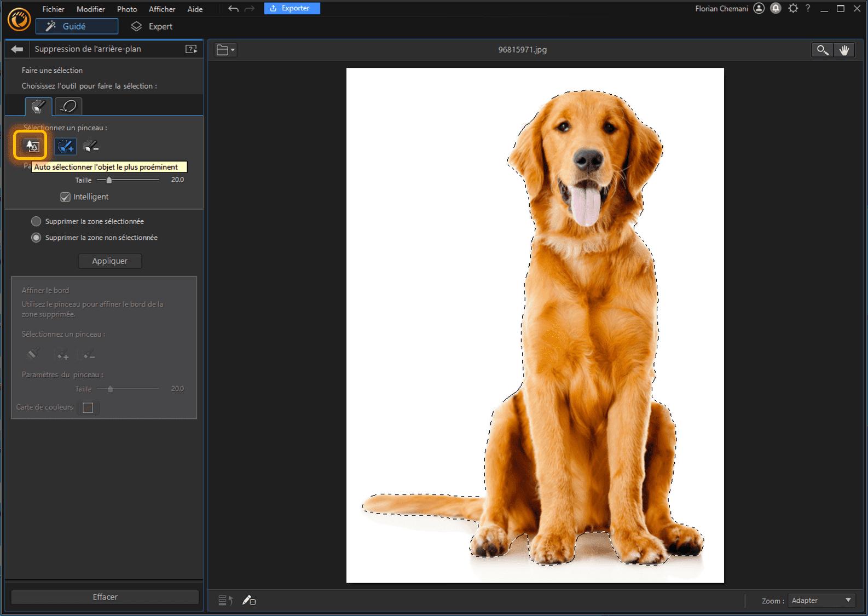Click the Exporter button
The height and width of the screenshot is (616, 868).
[292, 9]
